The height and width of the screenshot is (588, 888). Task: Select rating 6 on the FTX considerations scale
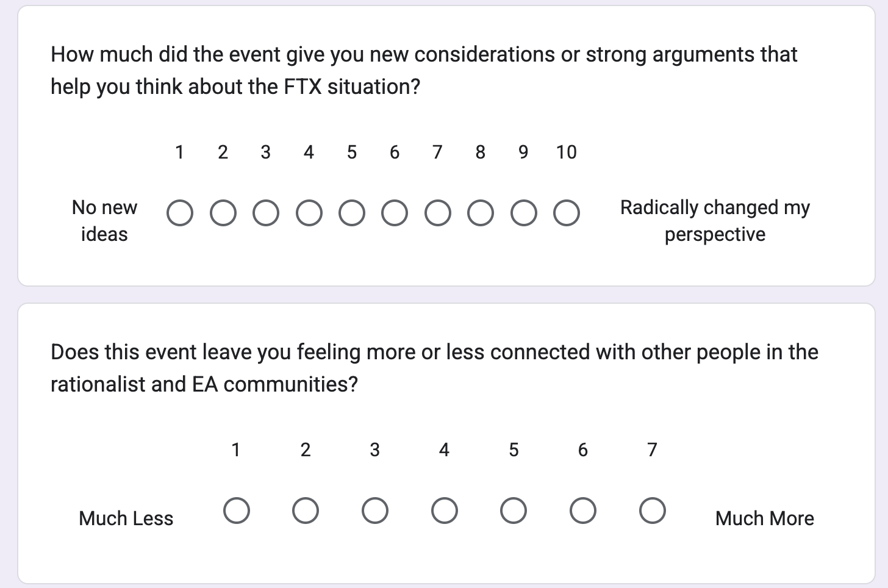(x=395, y=212)
